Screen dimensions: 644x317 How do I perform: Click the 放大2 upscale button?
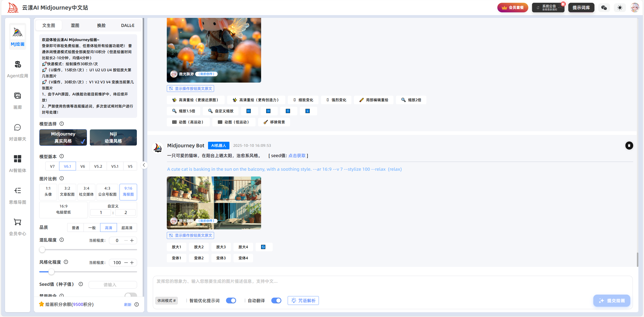point(199,247)
